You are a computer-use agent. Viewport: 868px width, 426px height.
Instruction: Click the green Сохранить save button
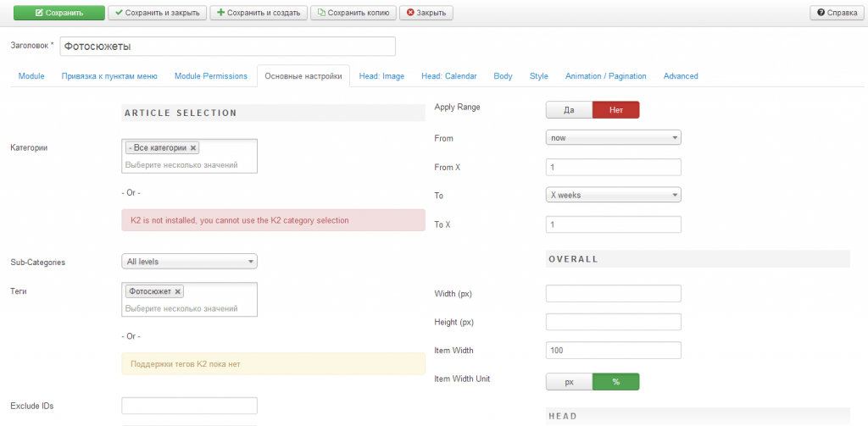[x=59, y=13]
